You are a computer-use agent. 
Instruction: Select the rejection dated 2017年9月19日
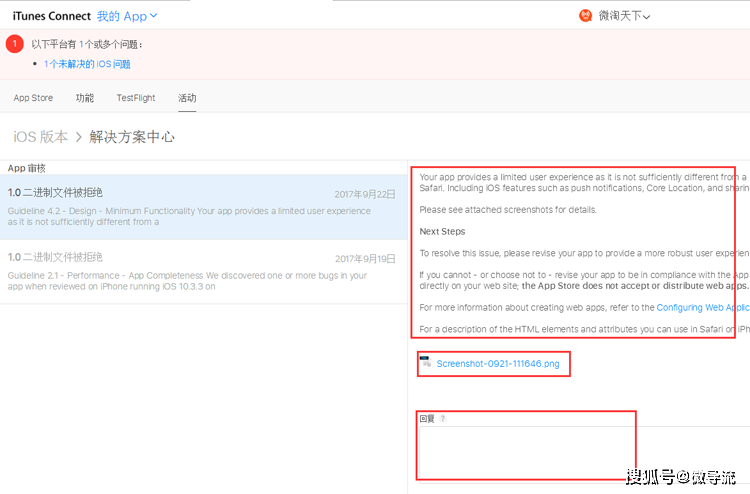(x=203, y=271)
